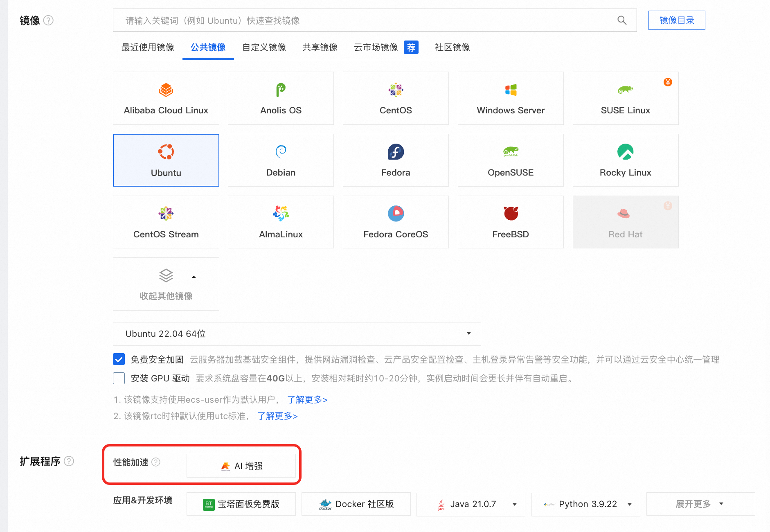Click the FreeBSD daemon logo icon
This screenshot has height=532, width=770.
[511, 213]
